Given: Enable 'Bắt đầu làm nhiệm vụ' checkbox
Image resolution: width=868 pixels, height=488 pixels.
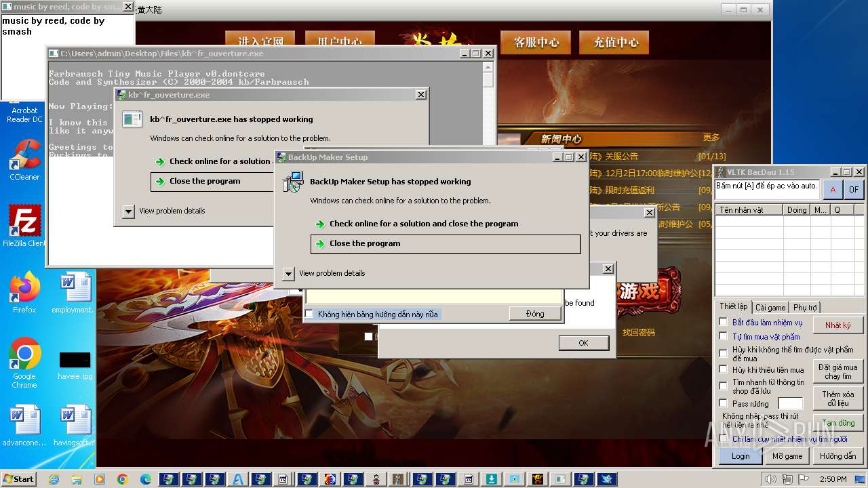Looking at the screenshot, I should 724,322.
